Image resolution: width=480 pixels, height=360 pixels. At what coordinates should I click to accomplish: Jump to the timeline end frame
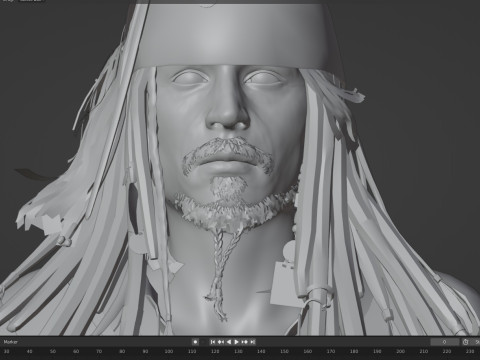point(253,342)
